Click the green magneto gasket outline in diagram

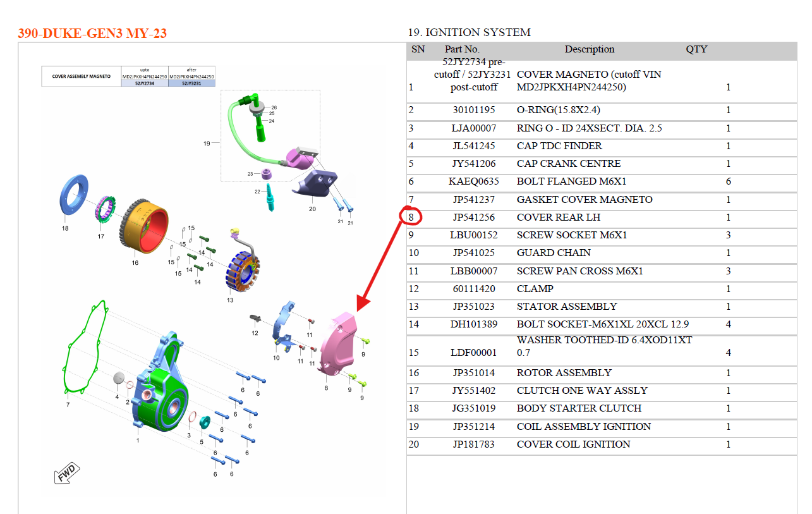[x=86, y=346]
